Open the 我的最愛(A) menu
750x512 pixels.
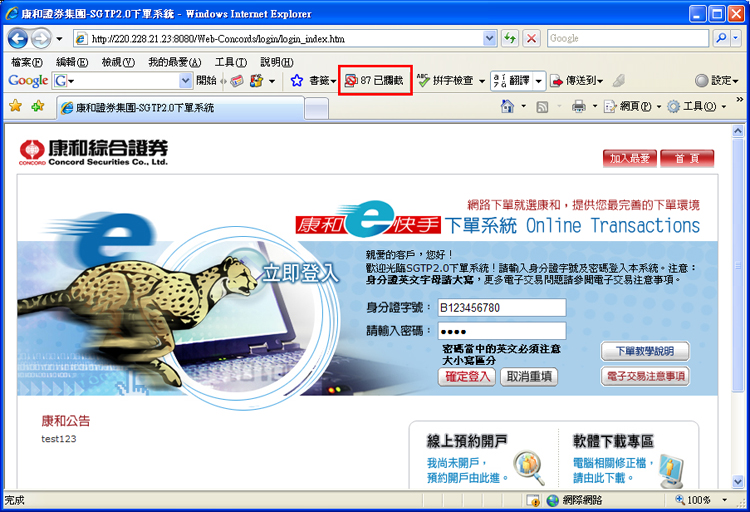[175, 62]
